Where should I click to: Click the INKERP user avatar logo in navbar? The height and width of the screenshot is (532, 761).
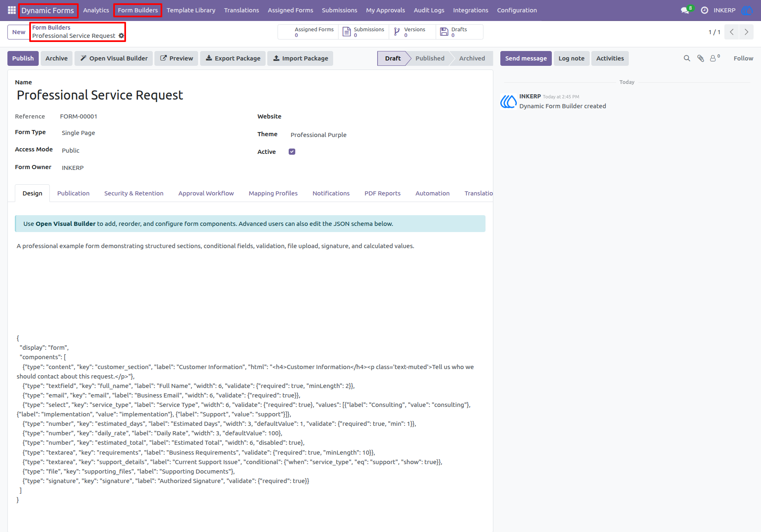pyautogui.click(x=747, y=10)
